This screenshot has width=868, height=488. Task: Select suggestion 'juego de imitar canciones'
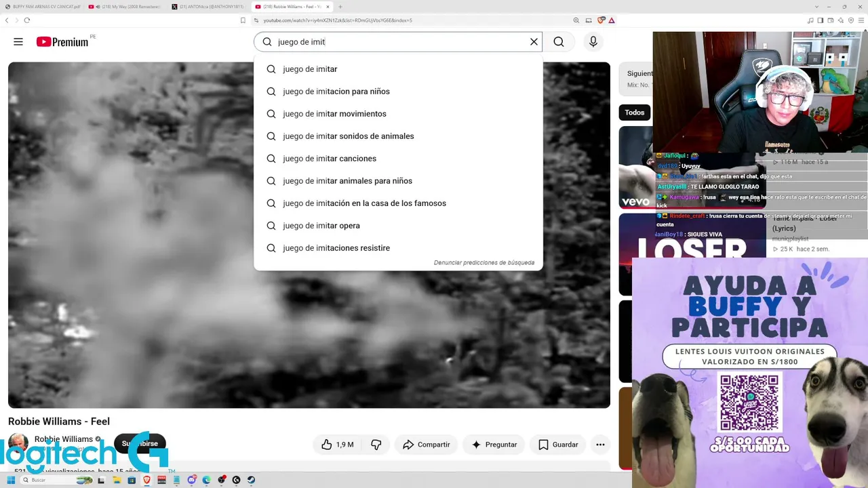coord(398,159)
